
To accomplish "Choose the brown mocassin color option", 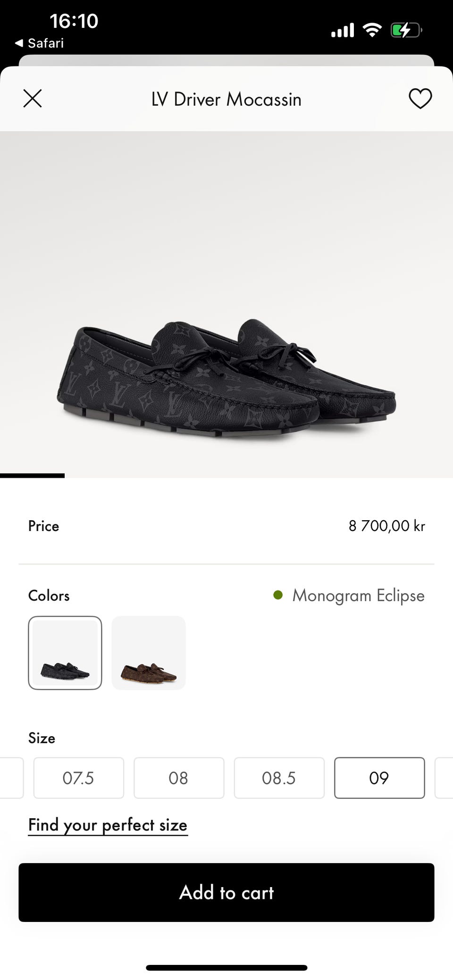I will pyautogui.click(x=149, y=653).
